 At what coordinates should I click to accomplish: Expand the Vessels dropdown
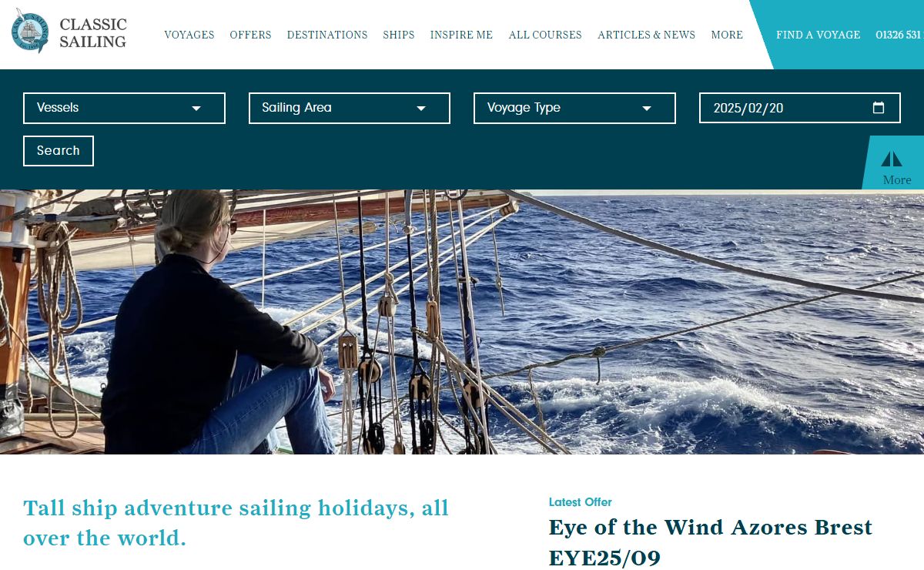point(124,108)
